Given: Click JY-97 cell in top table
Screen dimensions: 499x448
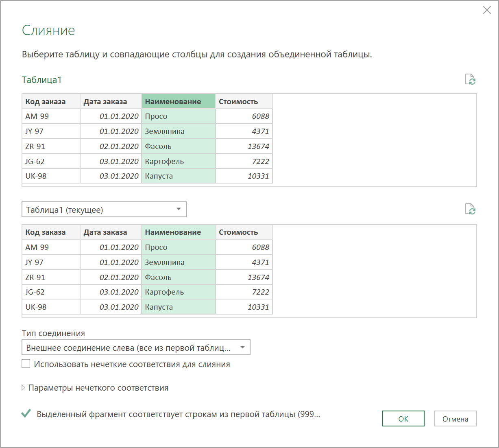Looking at the screenshot, I should 51,131.
